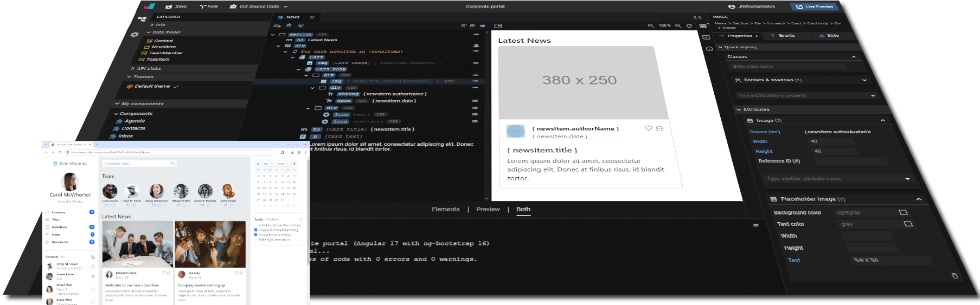This screenshot has height=305, width=980.
Task: Select the strong newsItem.authorName element
Action: 377,94
